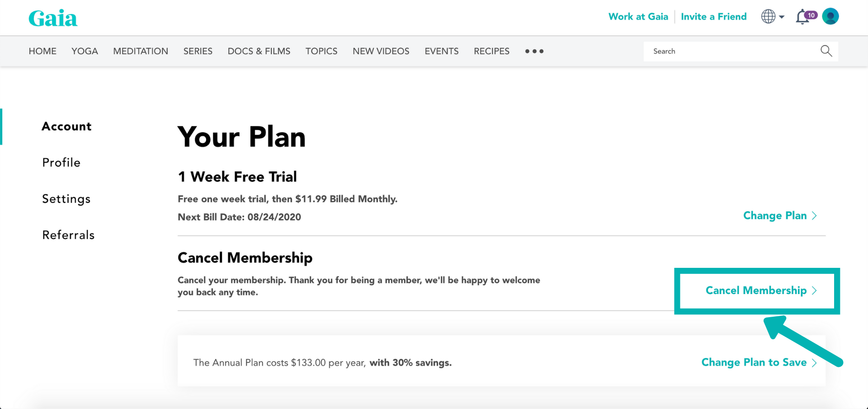
Task: Click Invite a Friend link
Action: tap(713, 17)
